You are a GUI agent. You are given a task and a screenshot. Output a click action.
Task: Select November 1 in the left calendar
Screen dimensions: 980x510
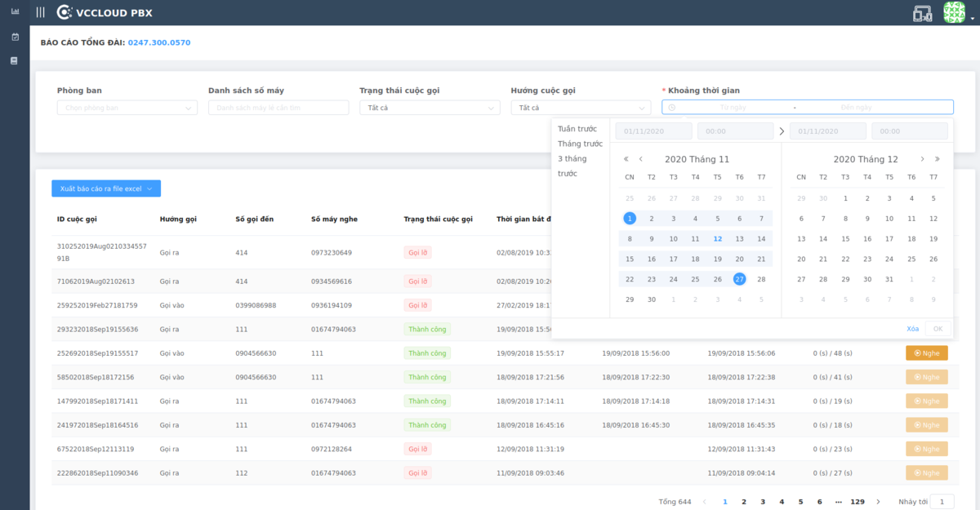[630, 218]
